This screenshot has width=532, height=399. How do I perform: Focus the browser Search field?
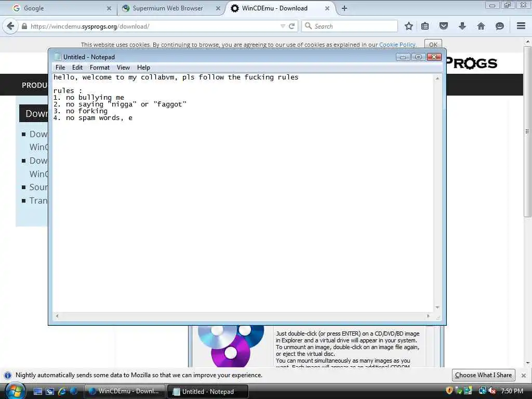pyautogui.click(x=350, y=26)
